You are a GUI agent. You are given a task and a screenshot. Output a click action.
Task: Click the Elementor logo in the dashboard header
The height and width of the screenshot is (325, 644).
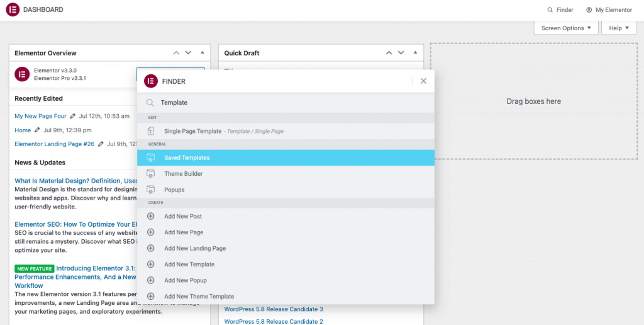13,9
